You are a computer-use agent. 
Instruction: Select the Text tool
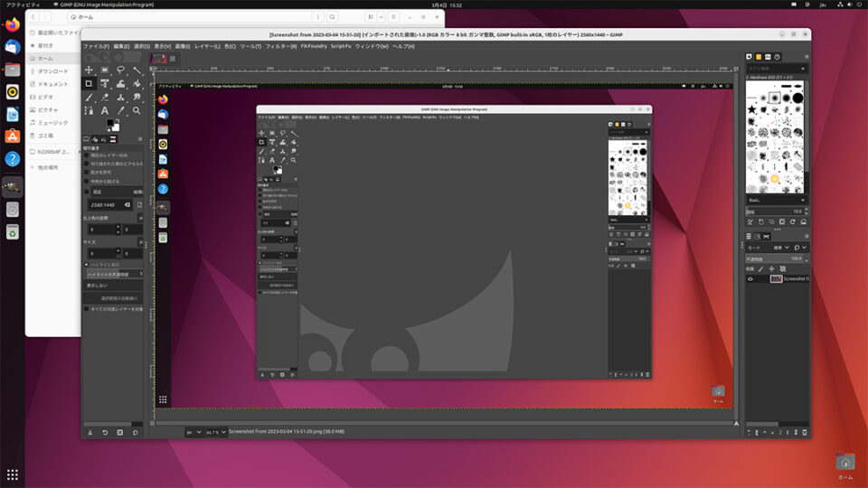(x=105, y=110)
